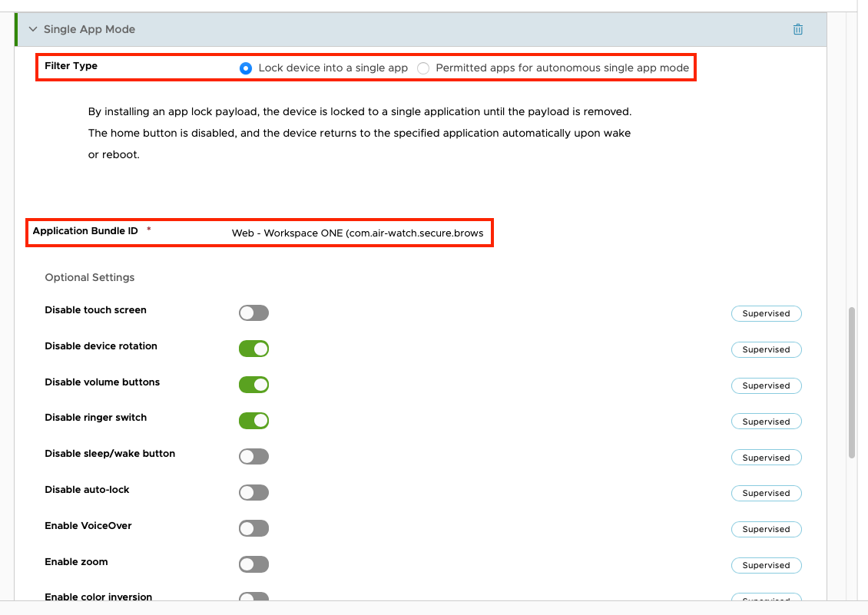Open the Application Bundle ID dropdown
This screenshot has height=615, width=868.
[x=358, y=233]
